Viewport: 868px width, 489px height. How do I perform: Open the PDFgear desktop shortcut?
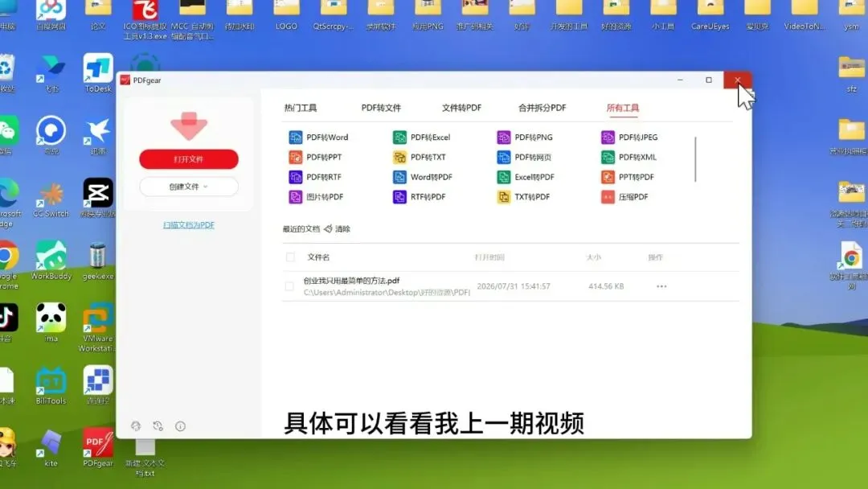click(98, 448)
